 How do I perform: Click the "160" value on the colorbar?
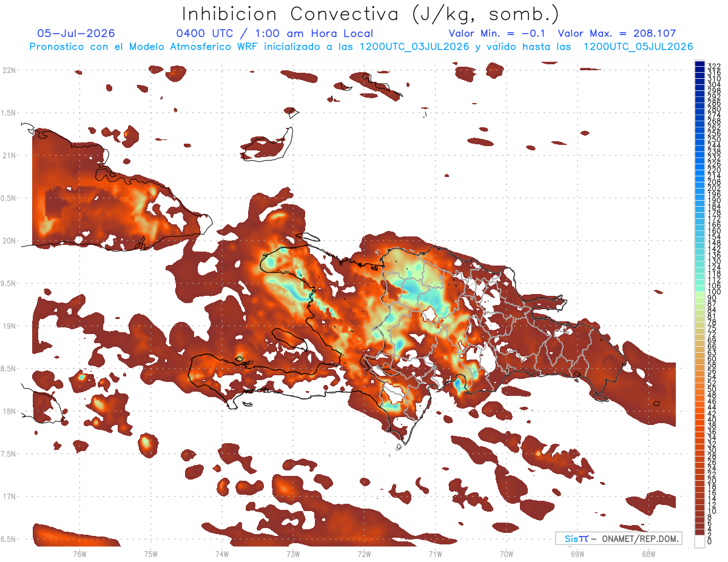pyautogui.click(x=713, y=231)
